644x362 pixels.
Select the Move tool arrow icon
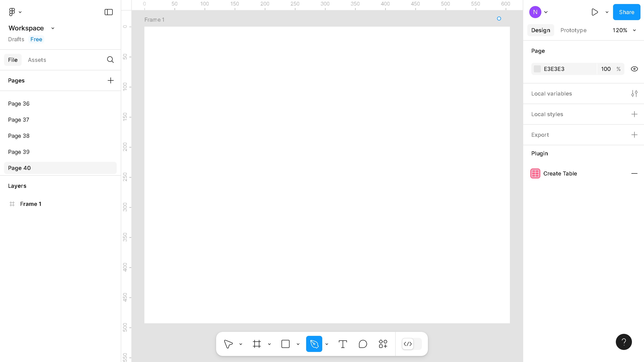click(x=228, y=344)
